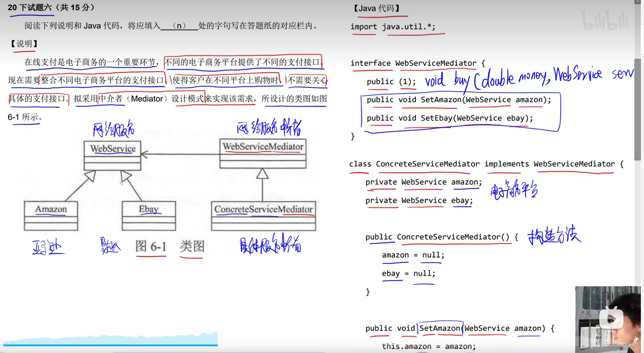Viewport: 644px width, 353px height.
Task: Click the Ebay class box in diagram
Action: click(x=149, y=216)
